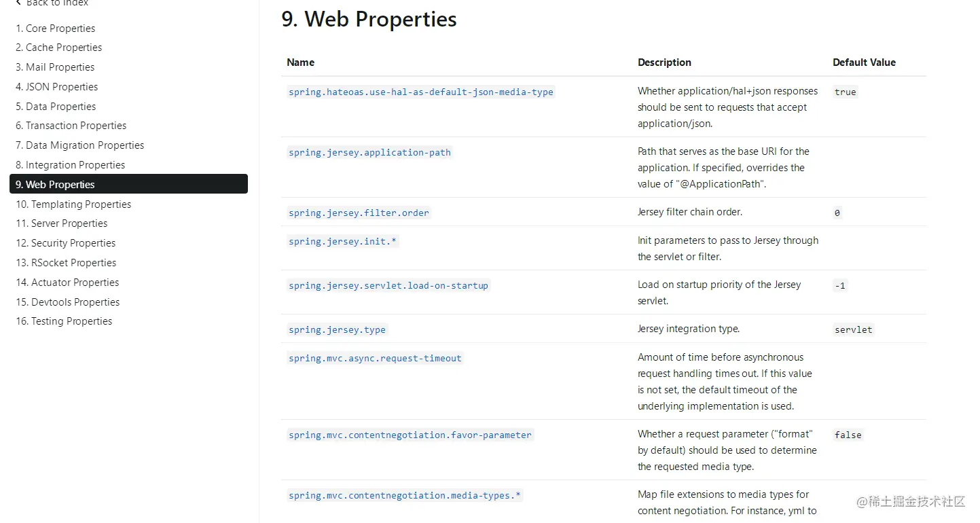Open 1. Core Properties section
The image size is (980, 523).
point(56,29)
